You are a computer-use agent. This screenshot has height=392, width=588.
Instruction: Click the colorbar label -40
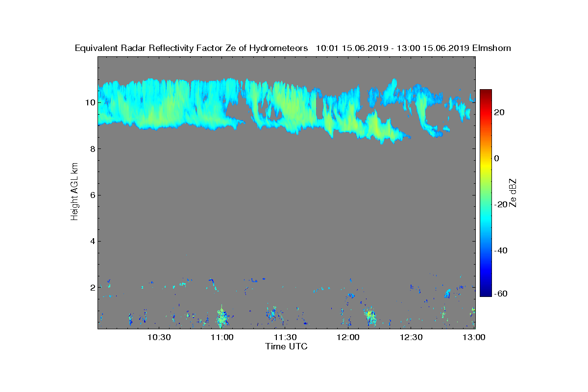[x=501, y=250]
